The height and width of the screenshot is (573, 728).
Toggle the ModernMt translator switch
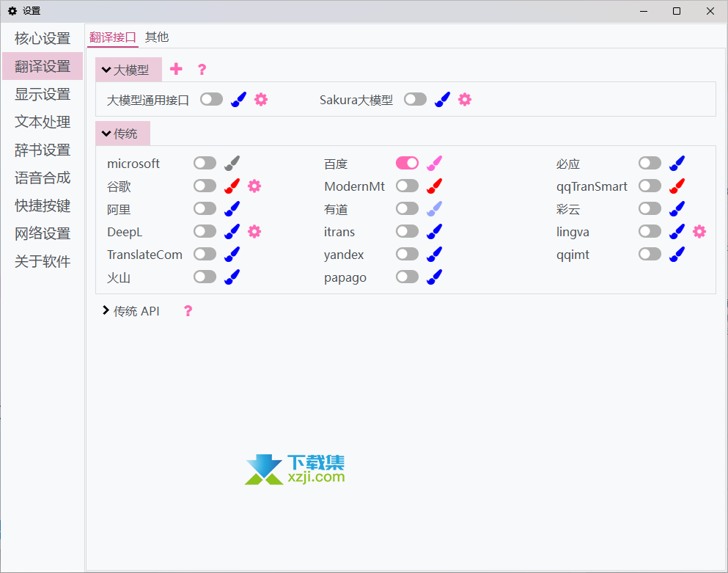pos(407,186)
